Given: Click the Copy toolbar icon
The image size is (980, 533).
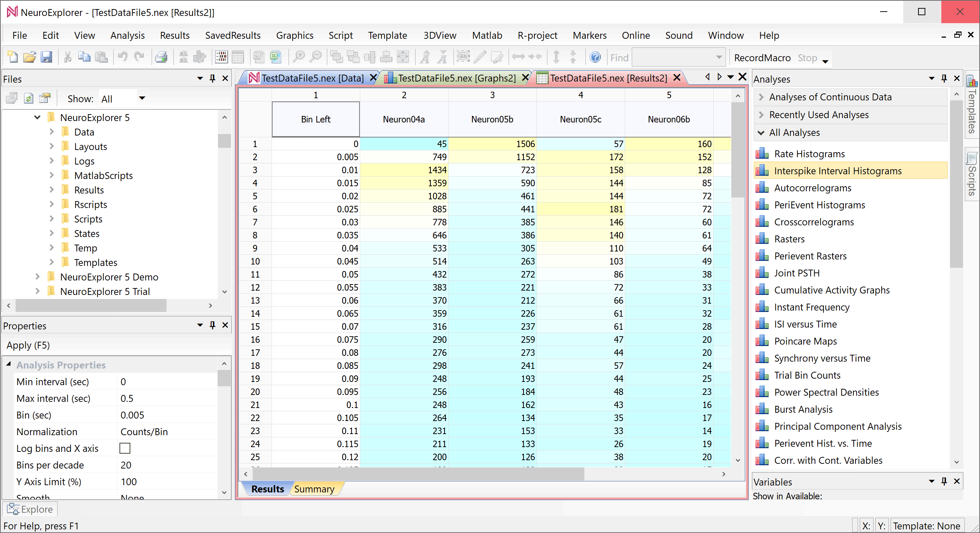Looking at the screenshot, I should click(84, 57).
